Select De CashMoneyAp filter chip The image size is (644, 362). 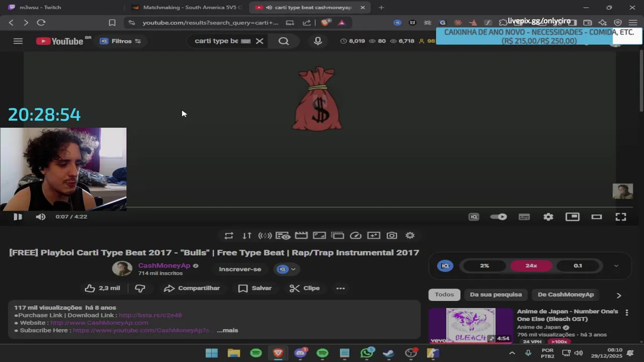(566, 295)
